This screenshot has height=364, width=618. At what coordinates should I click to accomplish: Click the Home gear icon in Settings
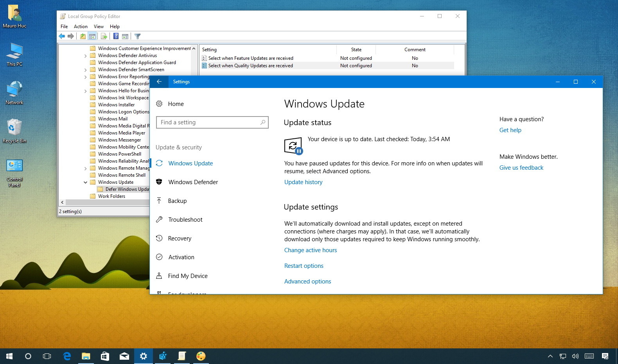point(159,104)
